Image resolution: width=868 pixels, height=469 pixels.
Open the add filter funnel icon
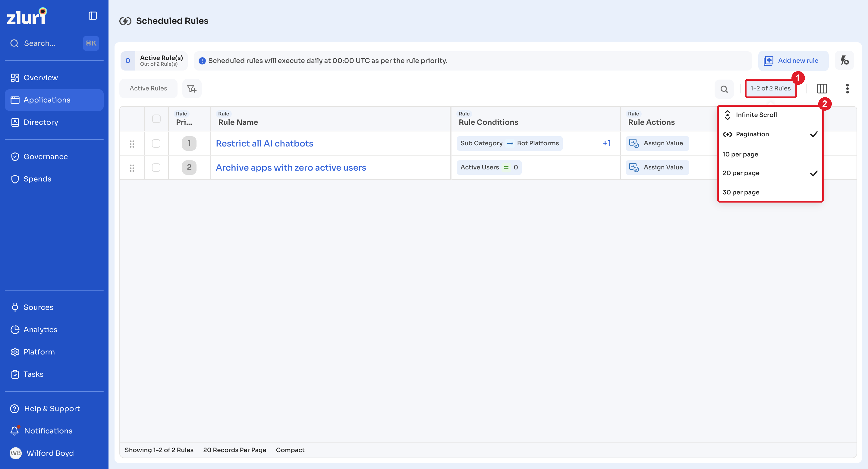pos(192,89)
